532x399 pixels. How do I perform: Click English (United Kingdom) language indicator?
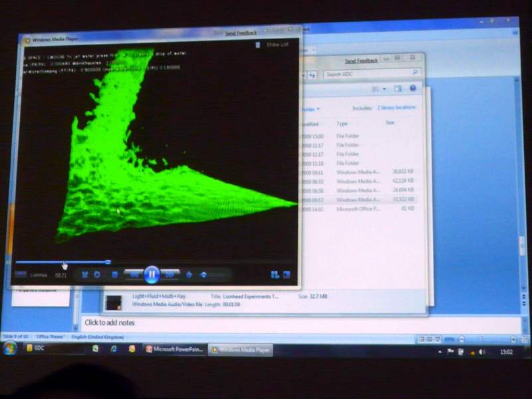(98, 337)
